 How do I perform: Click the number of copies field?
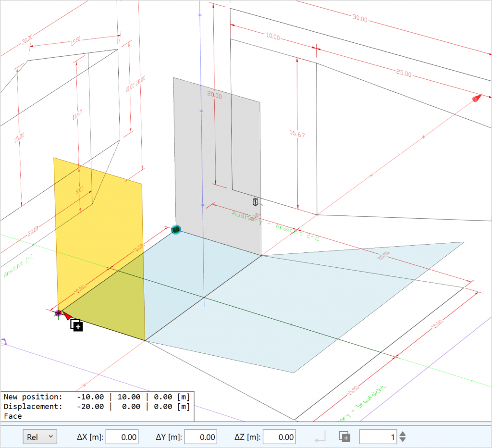click(x=378, y=437)
